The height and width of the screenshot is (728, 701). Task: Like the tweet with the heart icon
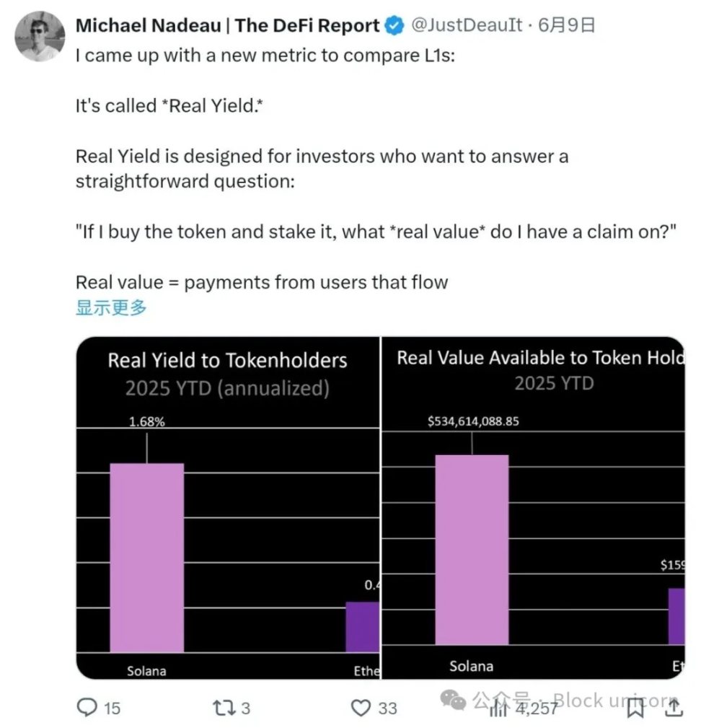(x=361, y=707)
